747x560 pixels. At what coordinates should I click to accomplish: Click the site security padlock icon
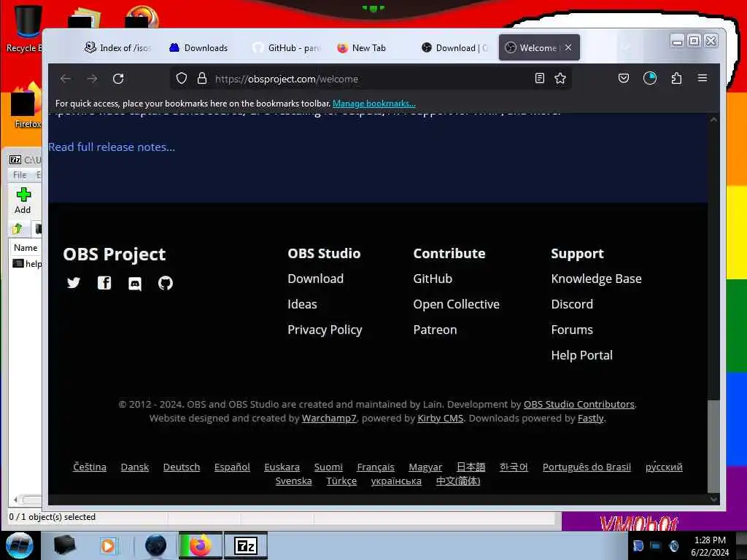pyautogui.click(x=202, y=78)
